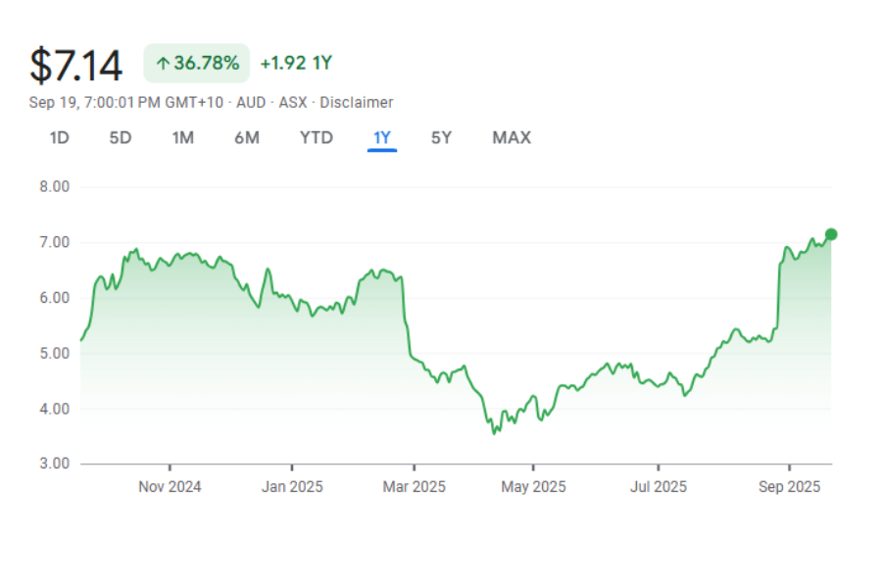Click the Nov 2024 axis label
882x588 pixels.
coord(170,487)
